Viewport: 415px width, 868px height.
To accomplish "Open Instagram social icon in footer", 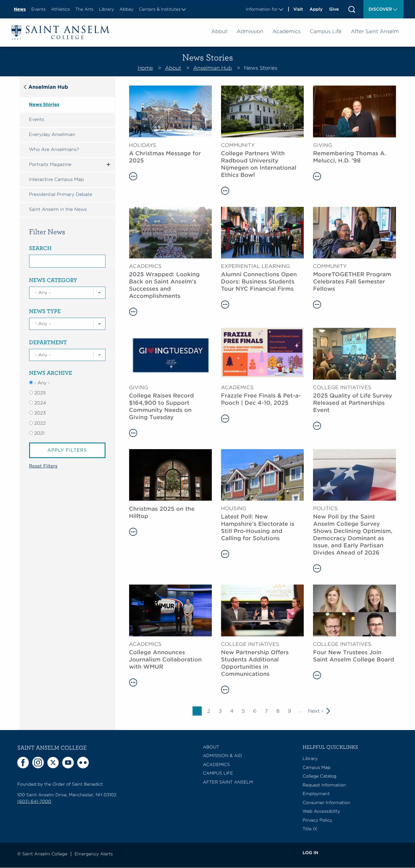I will pos(38,762).
